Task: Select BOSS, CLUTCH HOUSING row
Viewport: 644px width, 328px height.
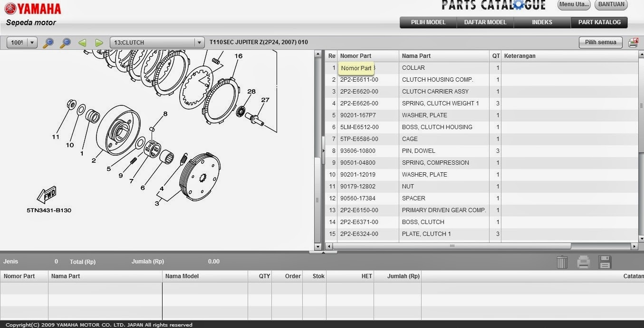Action: tap(481, 127)
